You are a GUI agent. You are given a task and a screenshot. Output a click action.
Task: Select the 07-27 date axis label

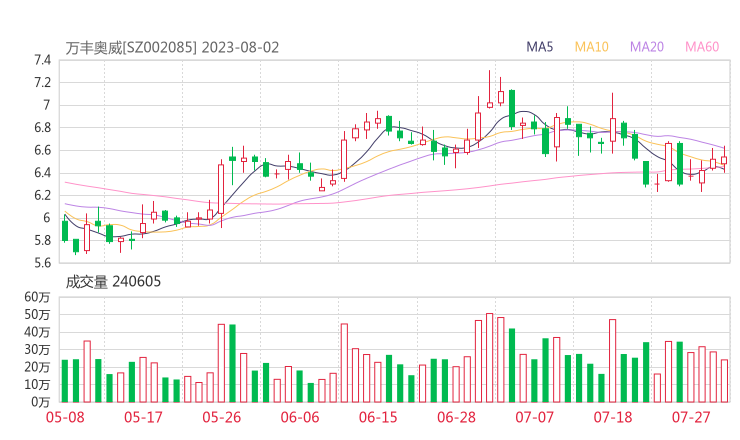point(691,417)
